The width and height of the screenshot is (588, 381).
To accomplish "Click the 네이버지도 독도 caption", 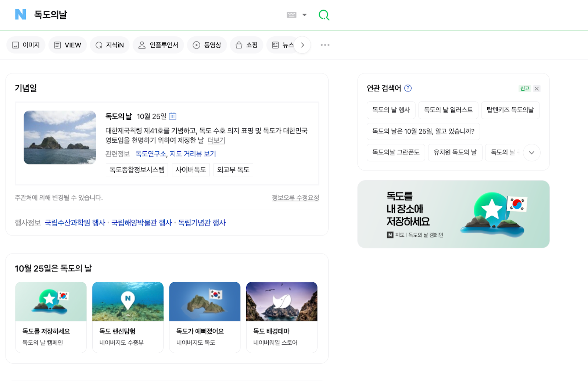I will 196,342.
